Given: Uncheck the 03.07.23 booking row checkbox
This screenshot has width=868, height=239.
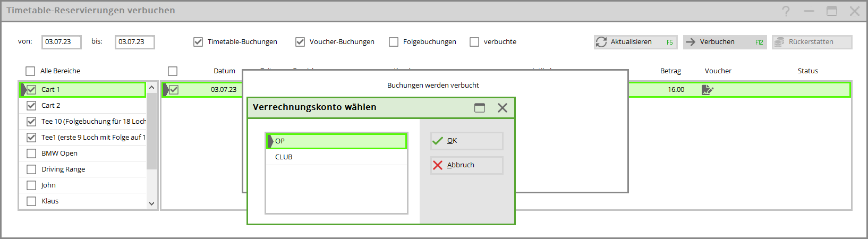Looking at the screenshot, I should [174, 90].
